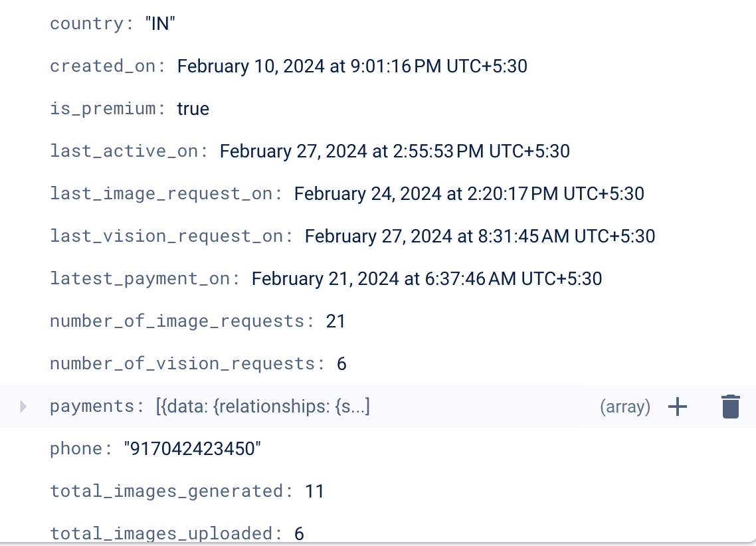Click total_images_uploaded value 6
Image resolution: width=756 pixels, height=546 pixels.
299,533
